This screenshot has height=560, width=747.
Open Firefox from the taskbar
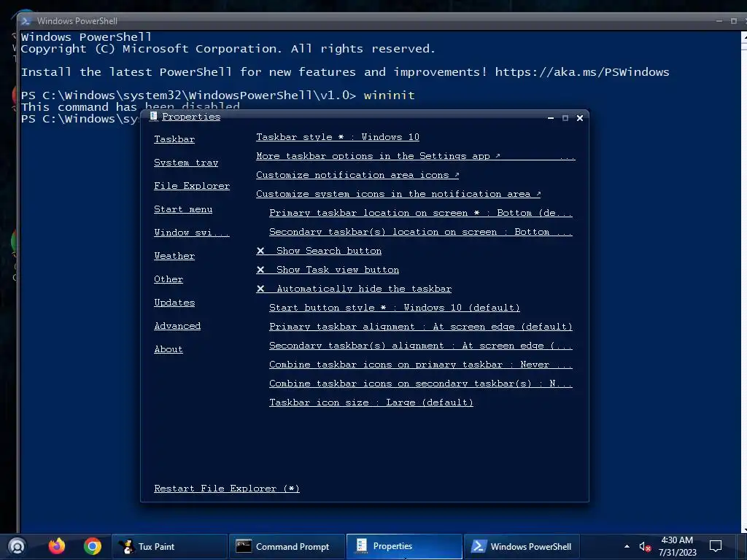point(57,546)
